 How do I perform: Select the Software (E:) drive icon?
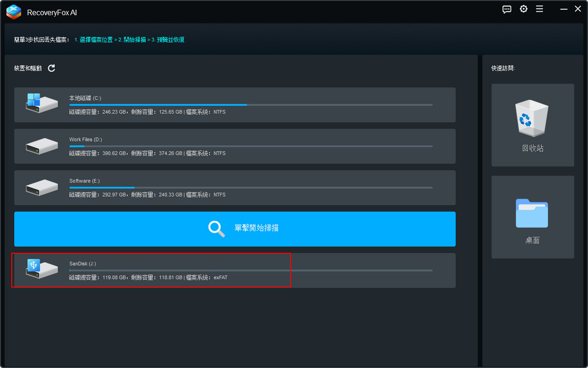point(42,187)
